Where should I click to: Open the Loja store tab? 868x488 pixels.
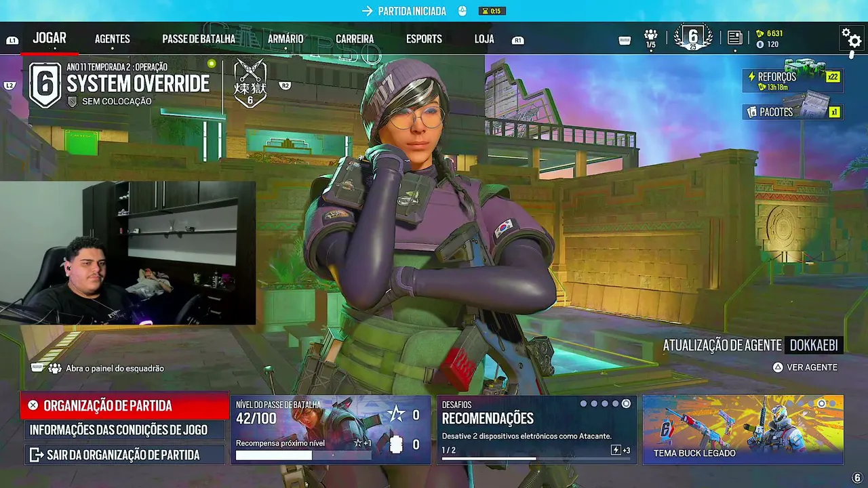pyautogui.click(x=484, y=39)
